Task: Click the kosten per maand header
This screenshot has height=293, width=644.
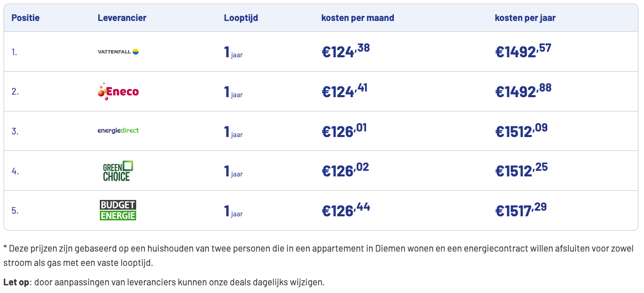Action: coord(357,18)
